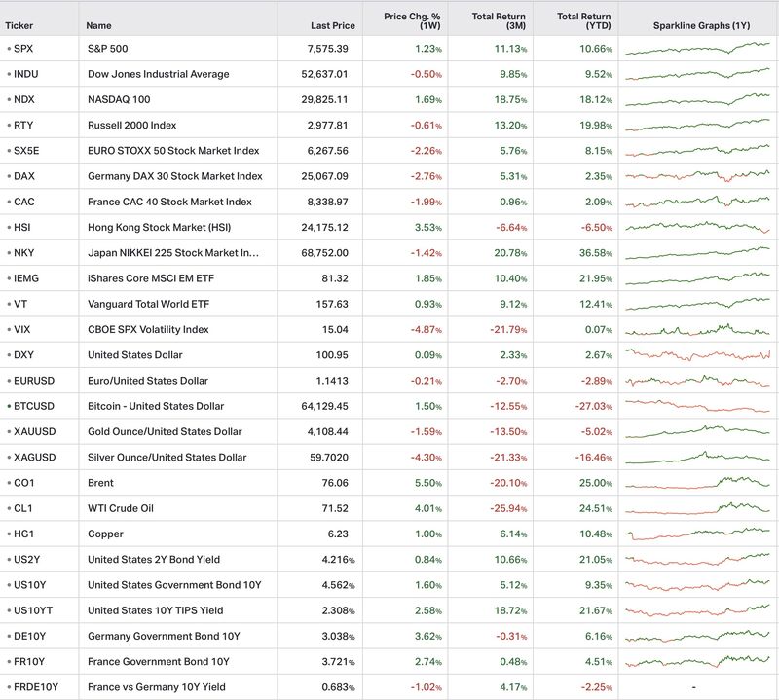Viewport: 779px width, 700px height.
Task: Open the DXY dollar sparkline graph
Action: tap(697, 354)
